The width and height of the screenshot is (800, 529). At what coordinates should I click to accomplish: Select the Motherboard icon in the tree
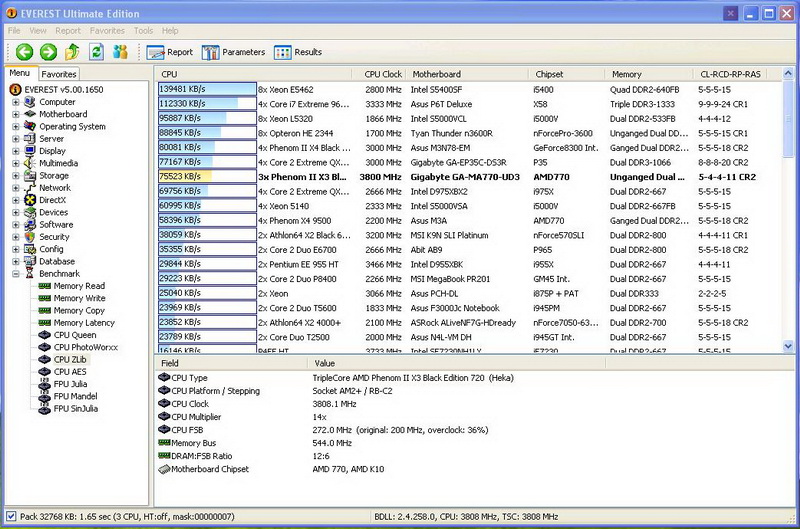click(30, 114)
